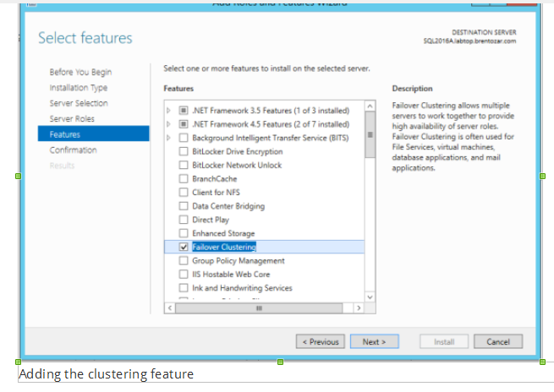Enable Direct Play checkbox
Screen dimensions: 554x392
click(x=184, y=220)
